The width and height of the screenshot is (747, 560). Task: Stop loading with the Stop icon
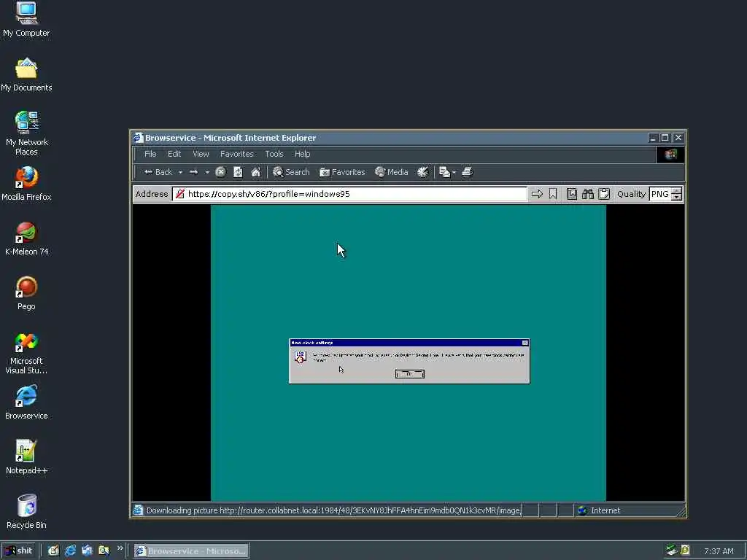220,172
